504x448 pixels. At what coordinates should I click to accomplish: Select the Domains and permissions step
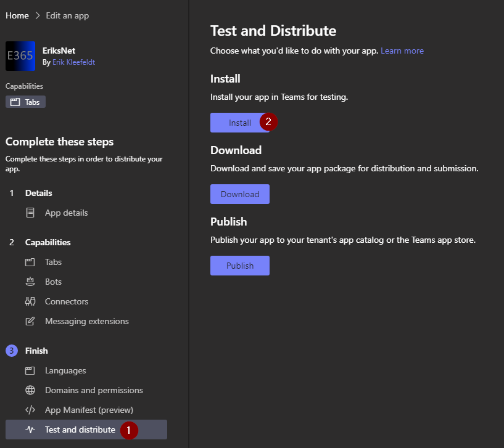[94, 390]
